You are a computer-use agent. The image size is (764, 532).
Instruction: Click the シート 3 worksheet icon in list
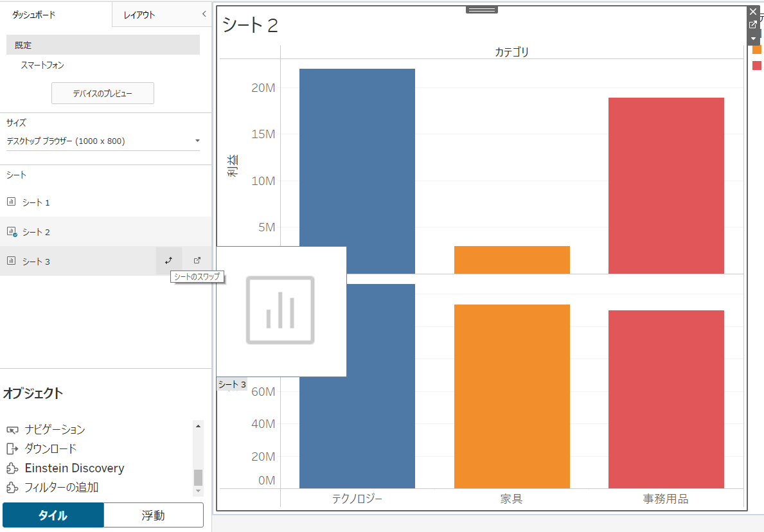(x=11, y=261)
